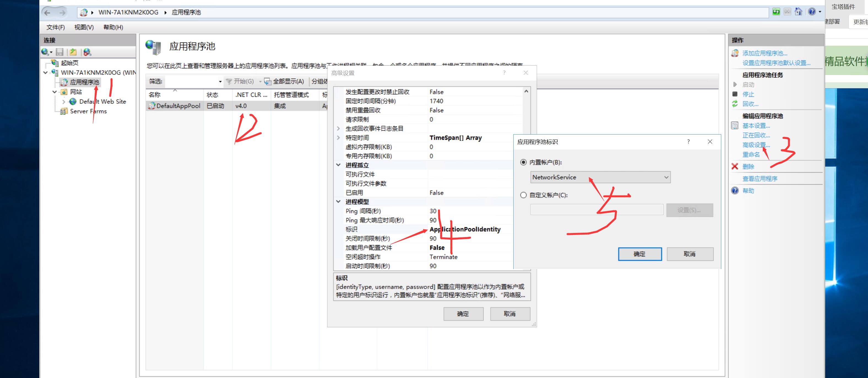This screenshot has width=868, height=378.
Task: Click the 回收 action link
Action: coord(750,104)
